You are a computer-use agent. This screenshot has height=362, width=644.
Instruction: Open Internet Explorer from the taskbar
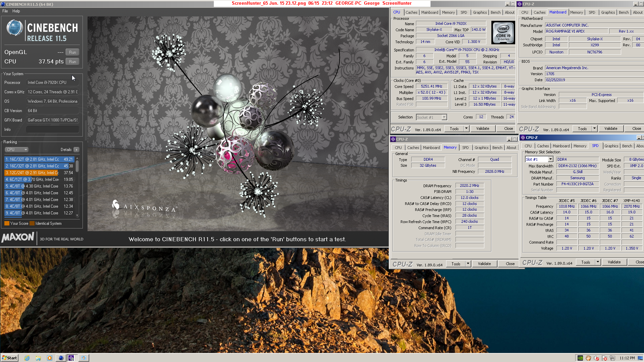coord(27,358)
